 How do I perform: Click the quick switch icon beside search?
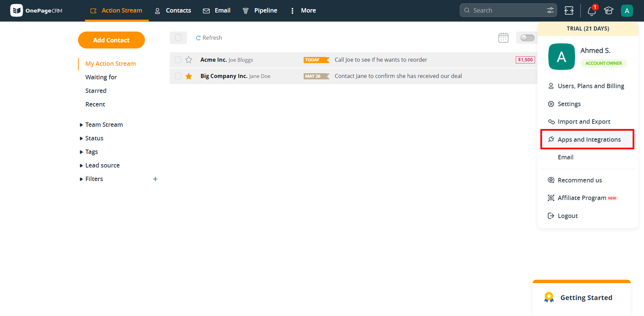pos(569,11)
